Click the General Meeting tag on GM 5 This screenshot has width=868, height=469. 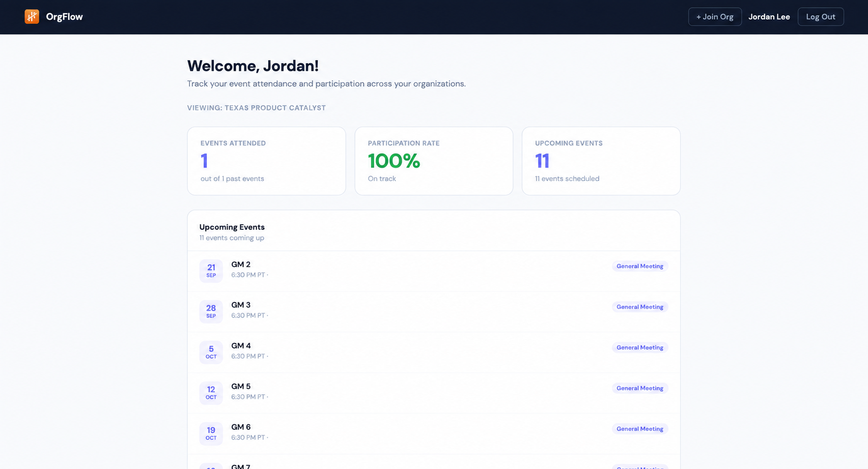click(x=639, y=388)
